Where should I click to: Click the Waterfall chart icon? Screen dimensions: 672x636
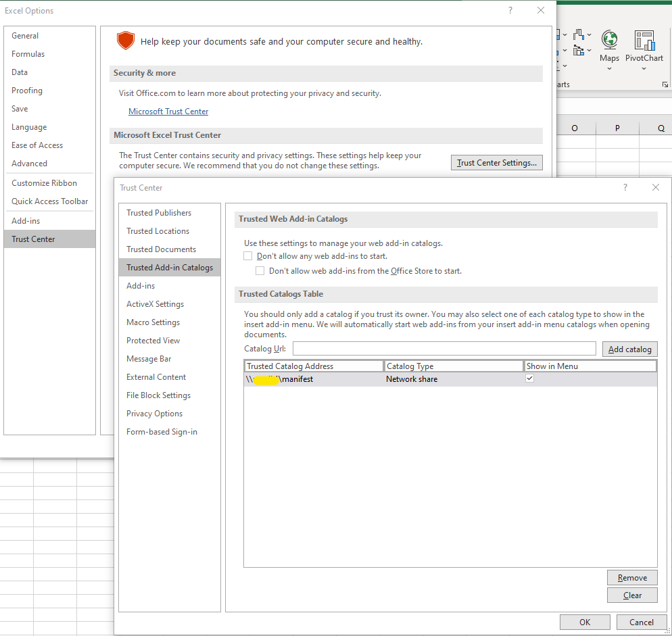(x=579, y=34)
